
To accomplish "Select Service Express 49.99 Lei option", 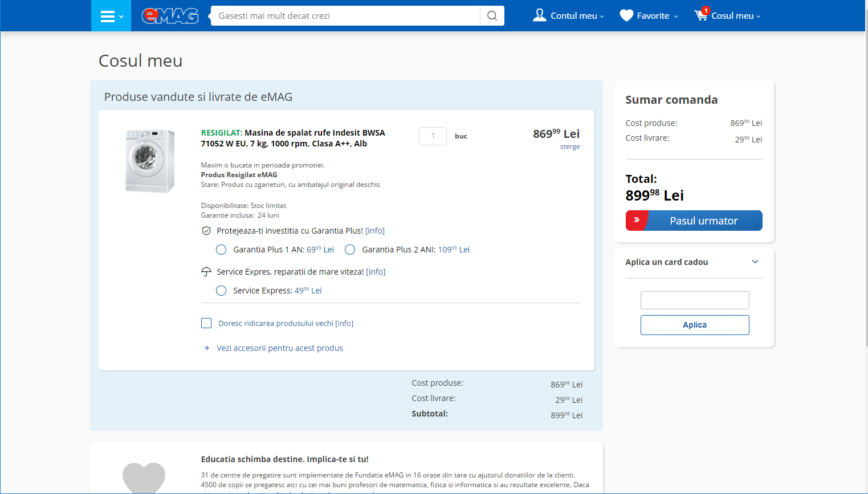I will [221, 291].
